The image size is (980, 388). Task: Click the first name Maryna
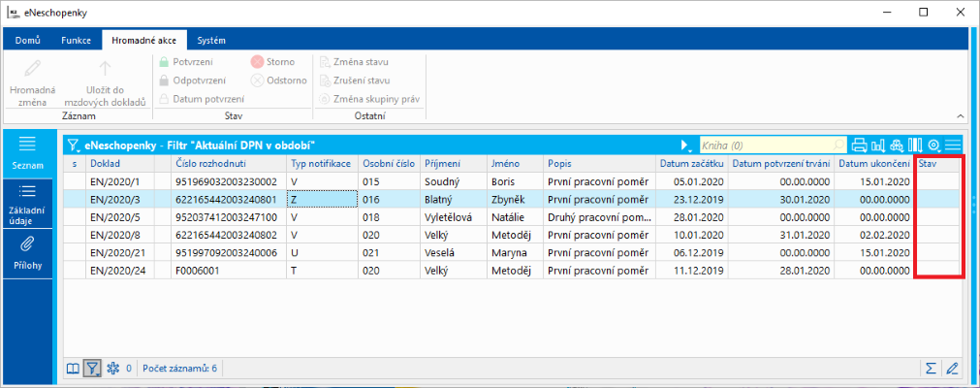point(509,253)
